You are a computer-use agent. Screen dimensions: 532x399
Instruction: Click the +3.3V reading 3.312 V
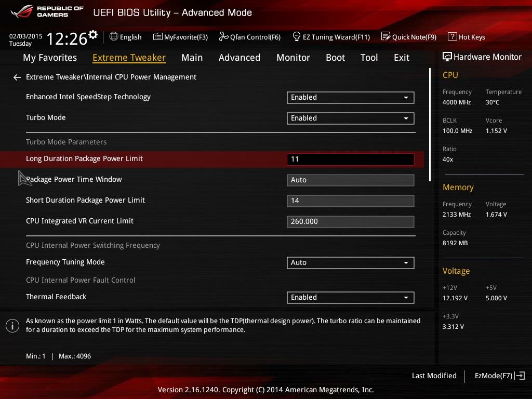point(453,326)
